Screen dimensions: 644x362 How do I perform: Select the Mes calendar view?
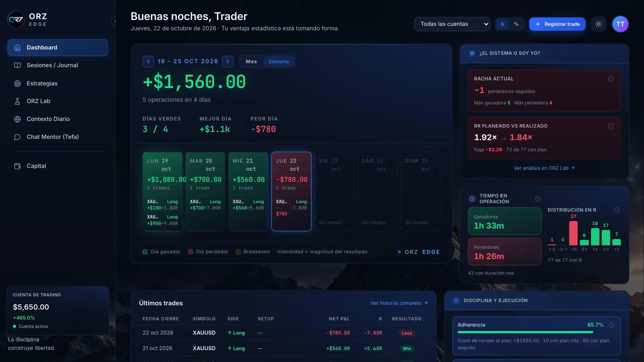[251, 62]
